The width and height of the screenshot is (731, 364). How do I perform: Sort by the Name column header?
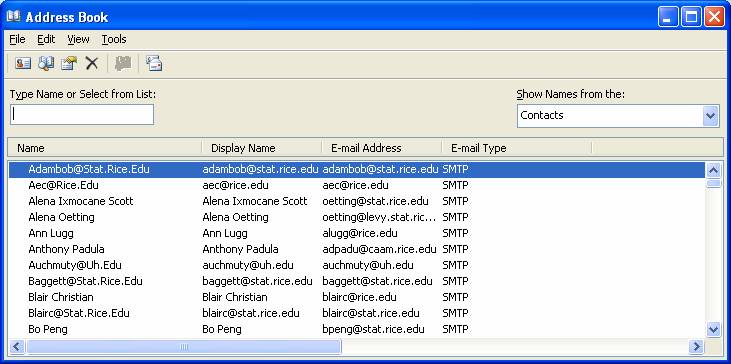click(x=105, y=148)
